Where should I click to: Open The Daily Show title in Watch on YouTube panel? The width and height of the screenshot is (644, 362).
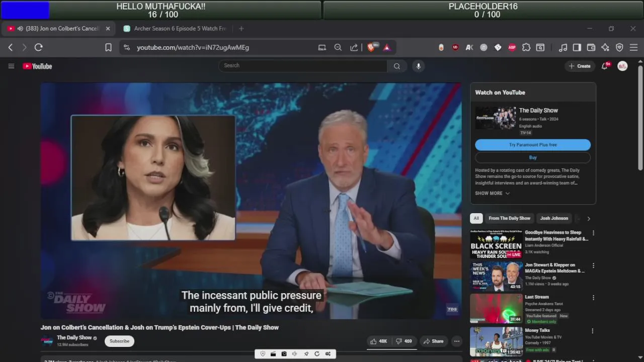coord(538,111)
